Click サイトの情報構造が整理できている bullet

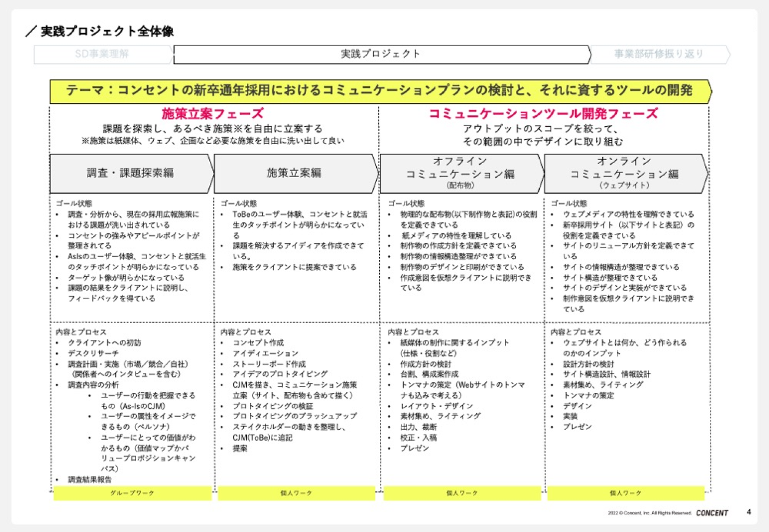point(621,267)
